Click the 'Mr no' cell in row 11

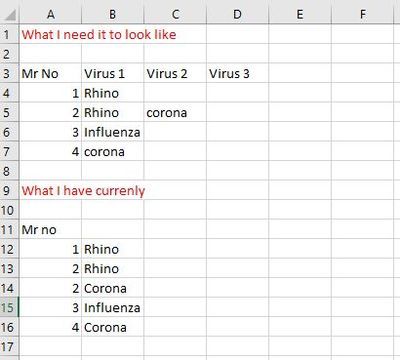pos(50,229)
